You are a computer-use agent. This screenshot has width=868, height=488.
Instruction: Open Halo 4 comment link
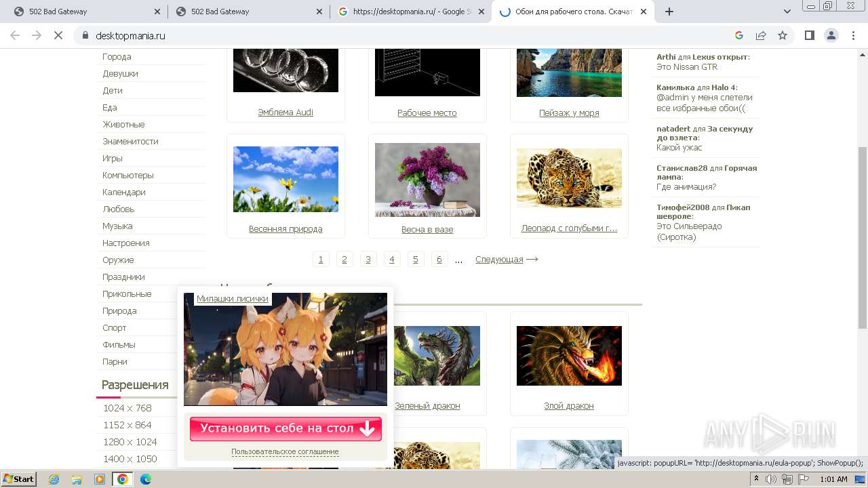point(723,87)
